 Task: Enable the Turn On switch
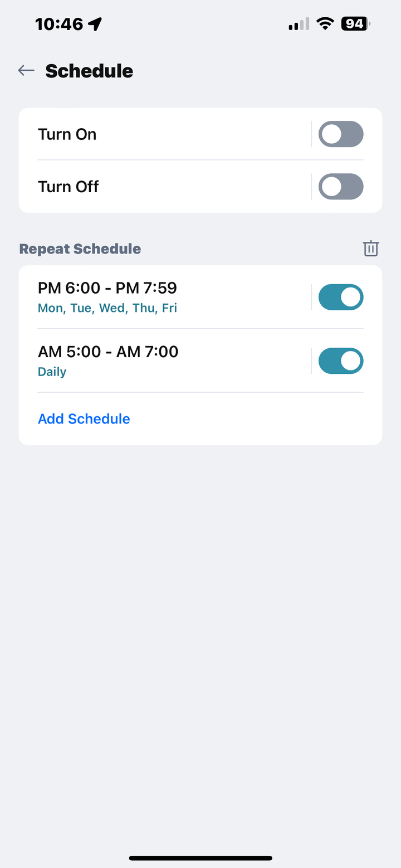(341, 134)
